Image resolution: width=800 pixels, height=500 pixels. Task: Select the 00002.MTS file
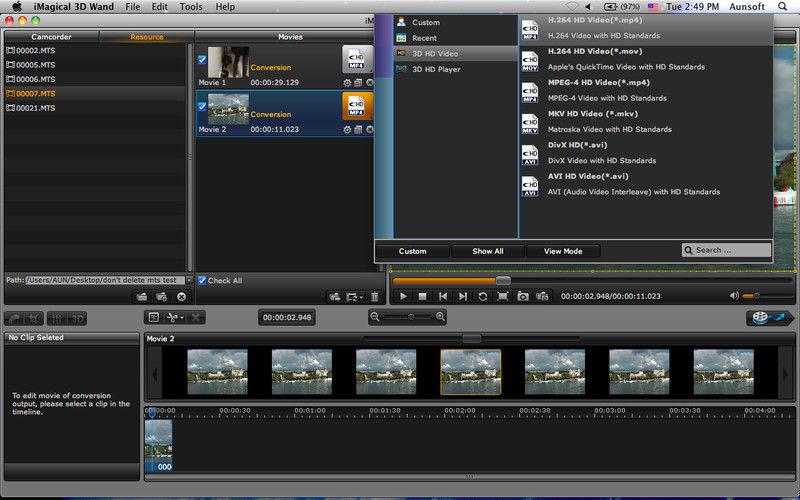pos(95,51)
